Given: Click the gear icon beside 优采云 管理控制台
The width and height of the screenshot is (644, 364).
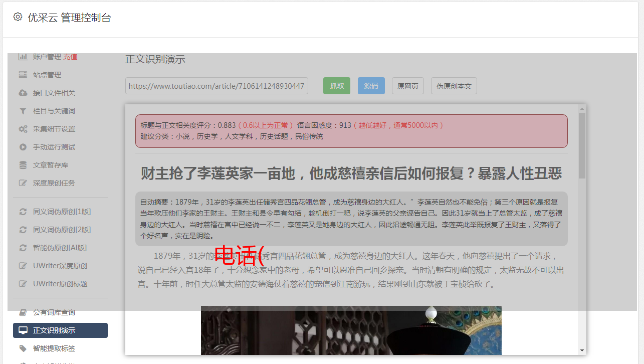Looking at the screenshot, I should pyautogui.click(x=18, y=17).
